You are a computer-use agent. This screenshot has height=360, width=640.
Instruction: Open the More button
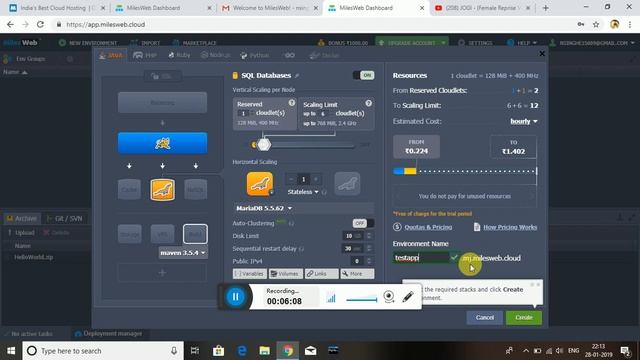(x=357, y=273)
